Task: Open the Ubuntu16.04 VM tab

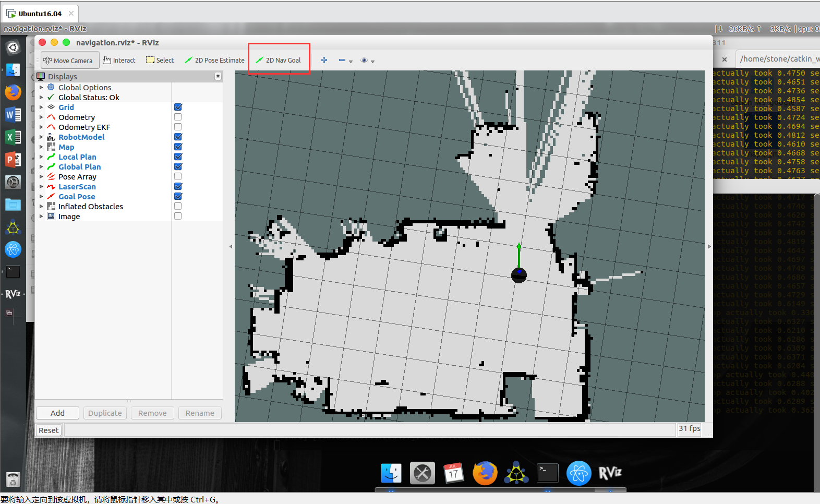Action: tap(40, 14)
